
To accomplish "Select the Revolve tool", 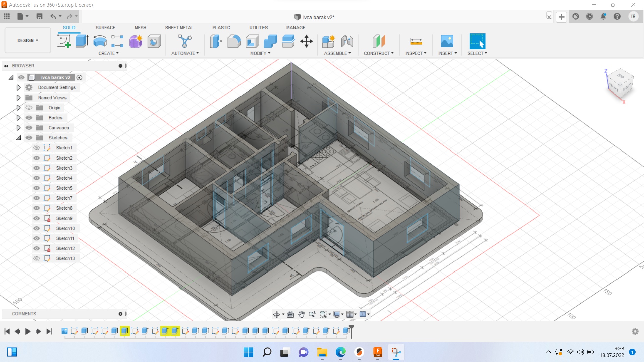I will pos(100,41).
